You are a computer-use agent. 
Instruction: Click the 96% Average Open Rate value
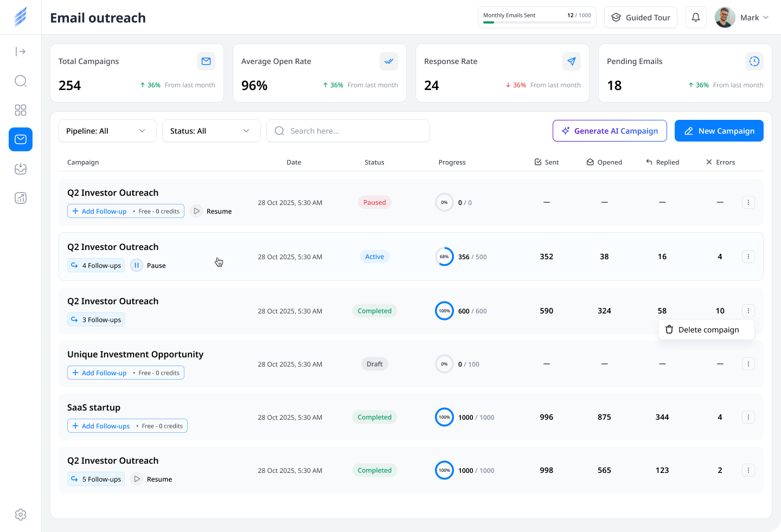tap(254, 86)
